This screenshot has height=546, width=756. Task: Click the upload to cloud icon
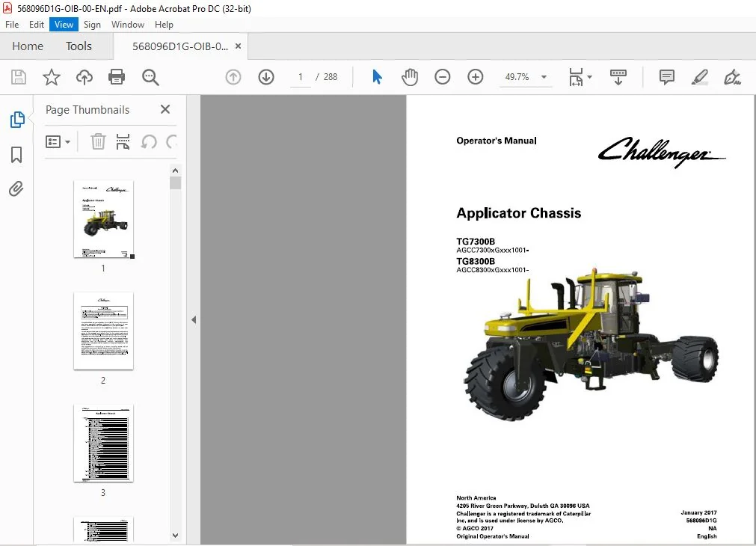point(84,77)
